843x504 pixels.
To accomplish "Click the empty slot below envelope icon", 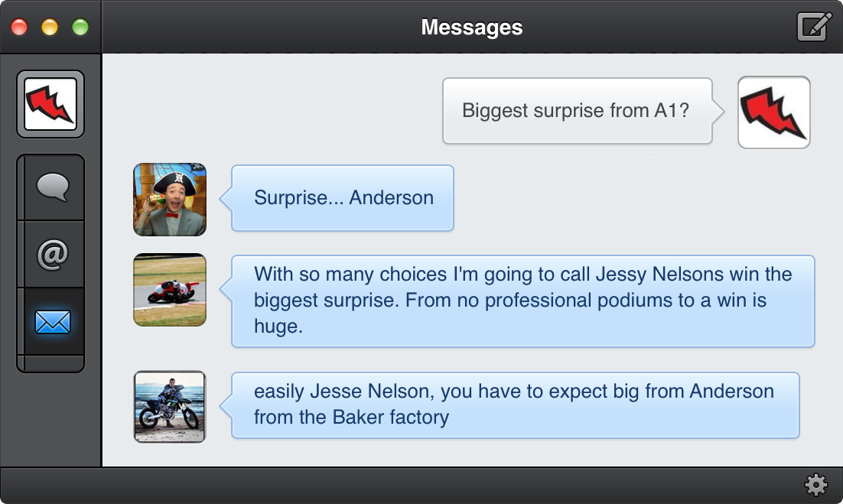I will 53,363.
